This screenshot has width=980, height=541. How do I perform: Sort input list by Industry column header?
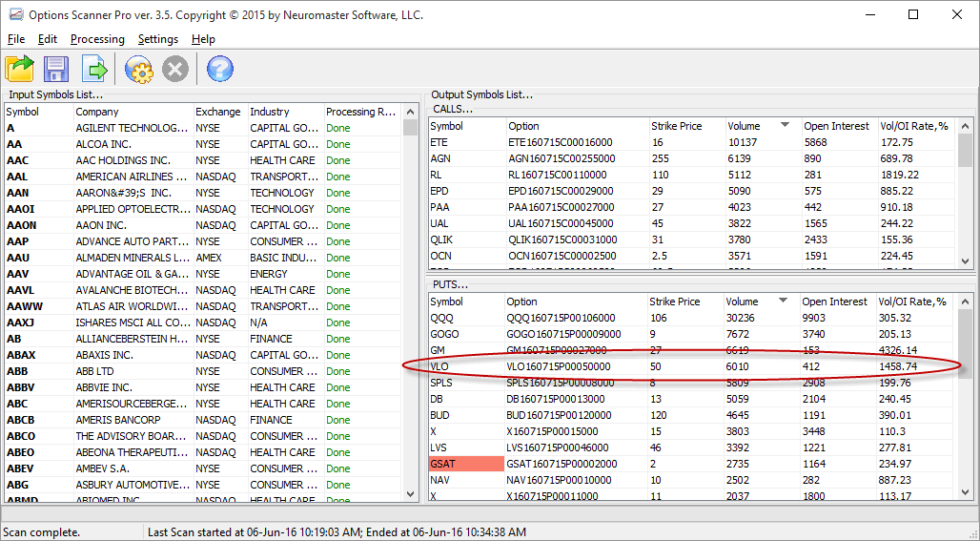pos(286,112)
